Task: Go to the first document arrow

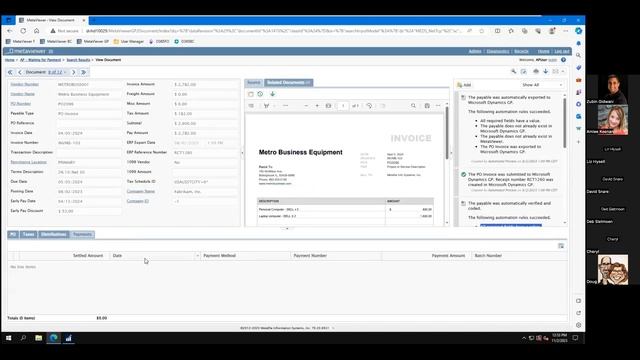Action: point(11,72)
